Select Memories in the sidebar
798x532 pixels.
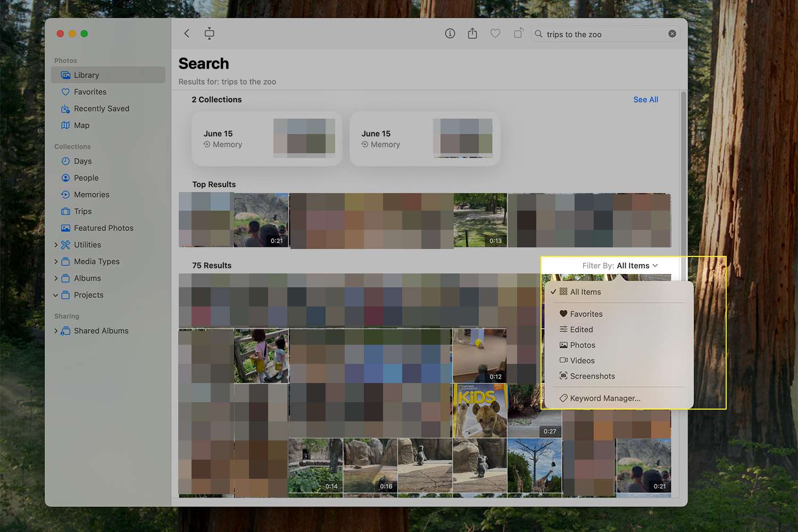(x=92, y=195)
